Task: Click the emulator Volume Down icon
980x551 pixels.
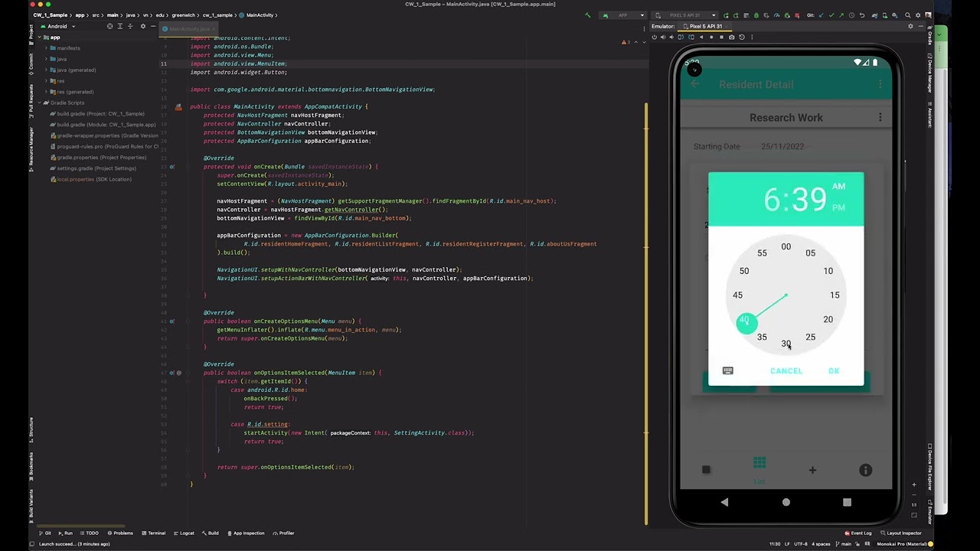Action: [x=671, y=37]
